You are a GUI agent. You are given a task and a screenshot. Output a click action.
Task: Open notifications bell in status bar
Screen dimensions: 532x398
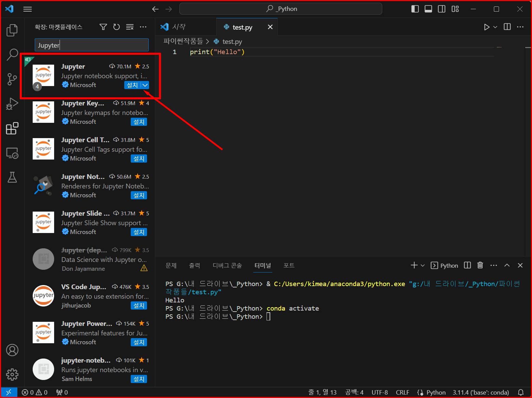(521, 392)
